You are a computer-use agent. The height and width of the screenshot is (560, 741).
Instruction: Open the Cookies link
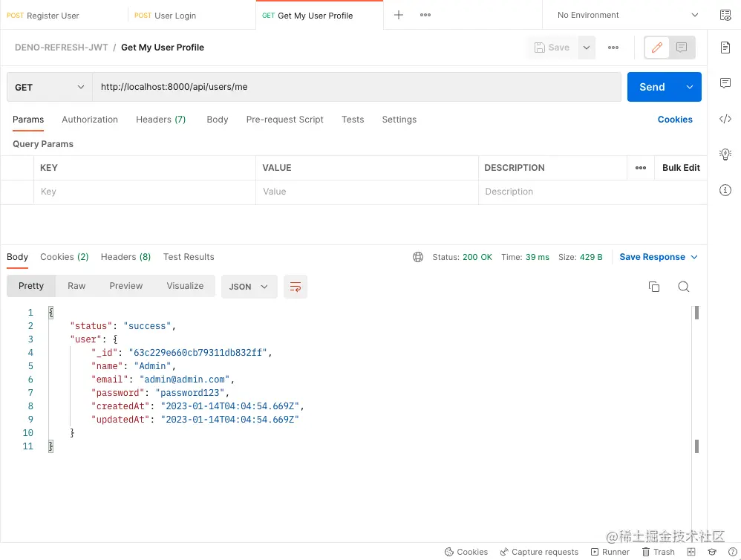[675, 120]
